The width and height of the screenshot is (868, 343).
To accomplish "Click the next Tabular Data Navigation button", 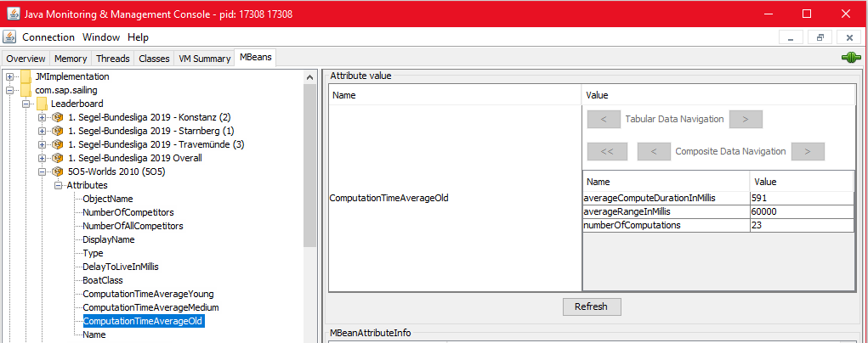I will point(745,119).
